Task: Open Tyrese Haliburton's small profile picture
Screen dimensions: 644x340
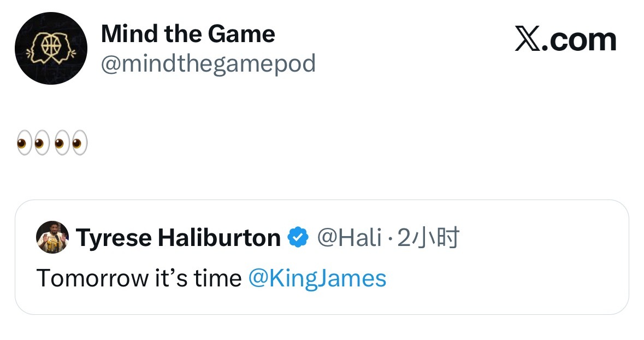Action: (52, 237)
